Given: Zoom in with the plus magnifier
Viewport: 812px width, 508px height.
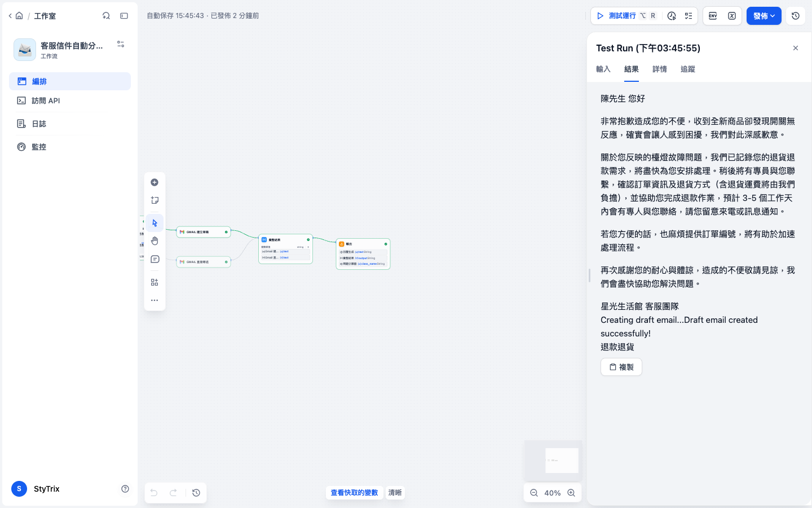Looking at the screenshot, I should pos(571,493).
